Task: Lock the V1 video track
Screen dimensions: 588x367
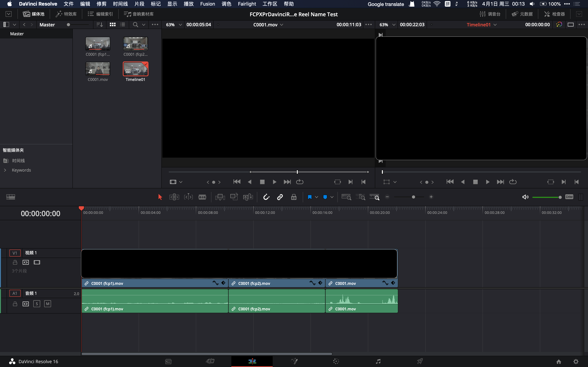Action: (15, 262)
